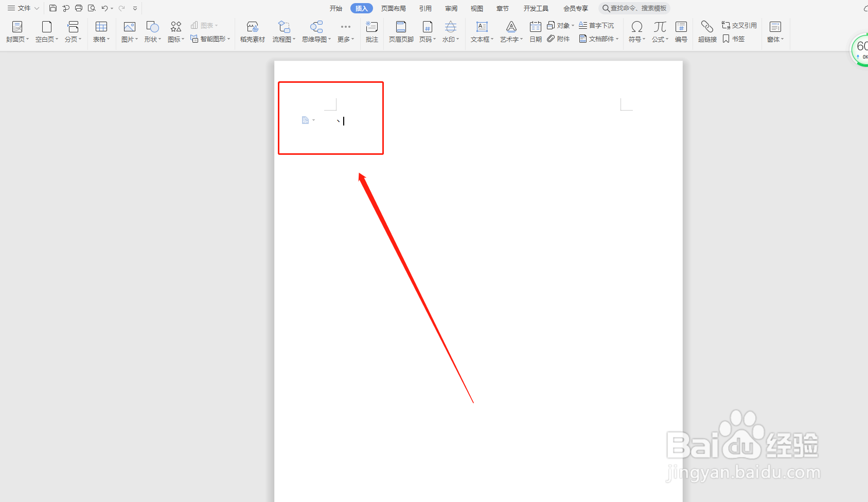Viewport: 868px width, 502px height.
Task: Open the 水印 watermark dropdown
Action: point(451,32)
